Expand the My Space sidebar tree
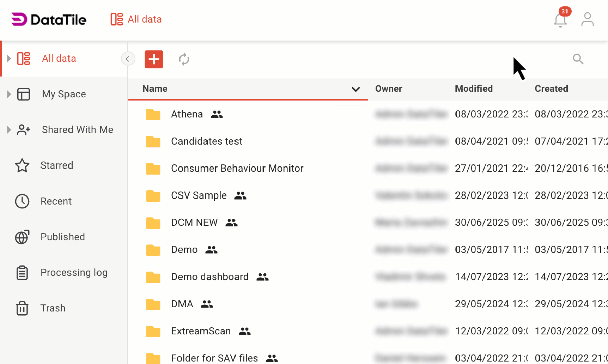This screenshot has height=364, width=608. pyautogui.click(x=8, y=94)
